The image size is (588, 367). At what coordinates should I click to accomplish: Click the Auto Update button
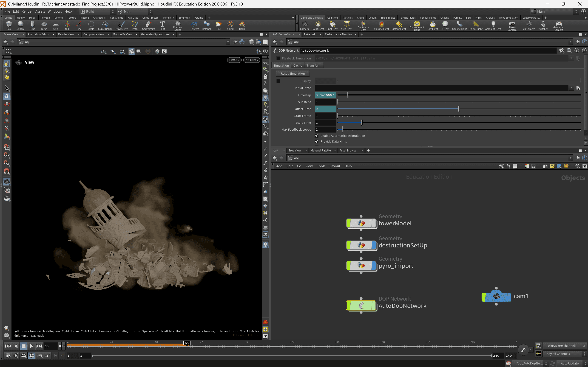click(x=569, y=363)
